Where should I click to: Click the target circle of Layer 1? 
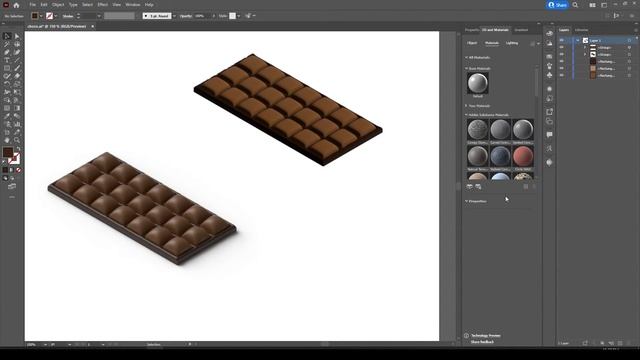[x=629, y=40]
